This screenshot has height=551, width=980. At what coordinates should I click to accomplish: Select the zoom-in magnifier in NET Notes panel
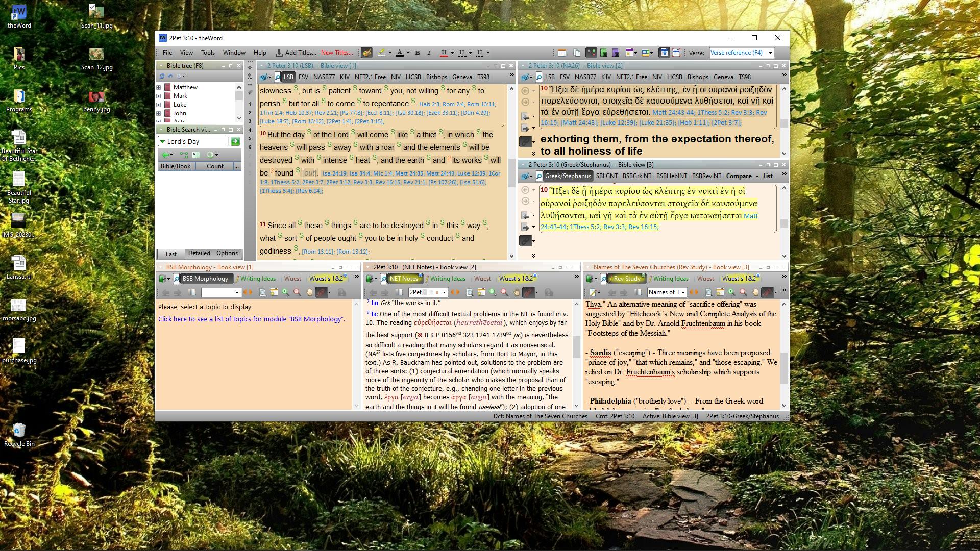click(x=492, y=292)
